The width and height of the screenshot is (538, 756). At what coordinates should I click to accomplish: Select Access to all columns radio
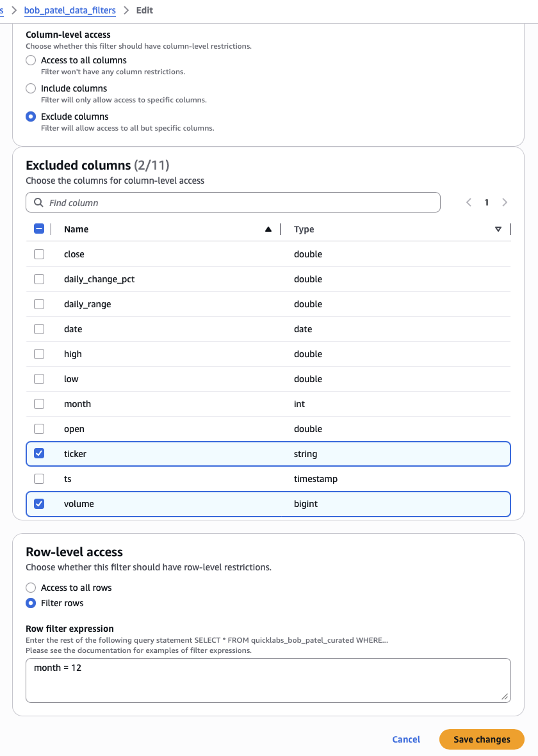click(31, 60)
